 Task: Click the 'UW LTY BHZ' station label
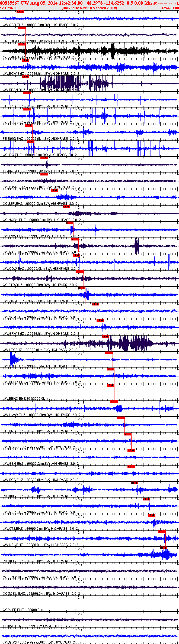pyautogui.click(x=12, y=350)
